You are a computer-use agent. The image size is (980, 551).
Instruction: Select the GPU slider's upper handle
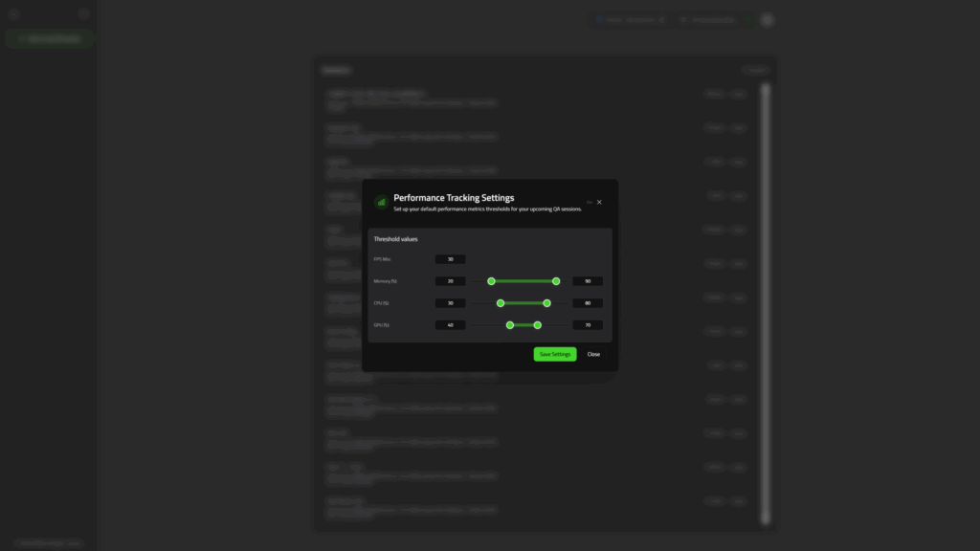tap(538, 325)
